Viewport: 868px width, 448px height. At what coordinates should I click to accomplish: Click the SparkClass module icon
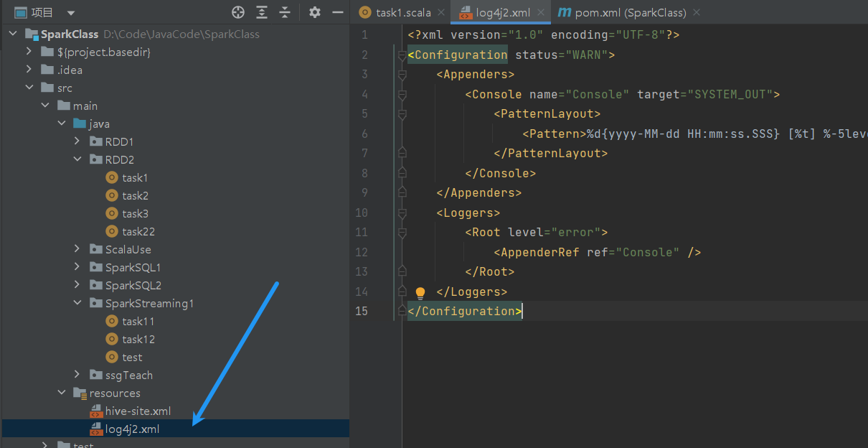pyautogui.click(x=31, y=34)
